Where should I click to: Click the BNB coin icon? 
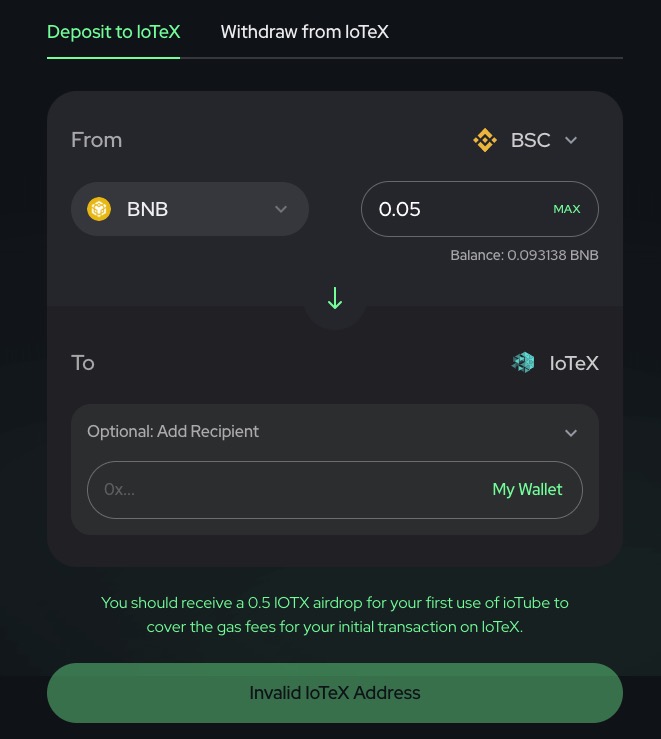(x=99, y=209)
